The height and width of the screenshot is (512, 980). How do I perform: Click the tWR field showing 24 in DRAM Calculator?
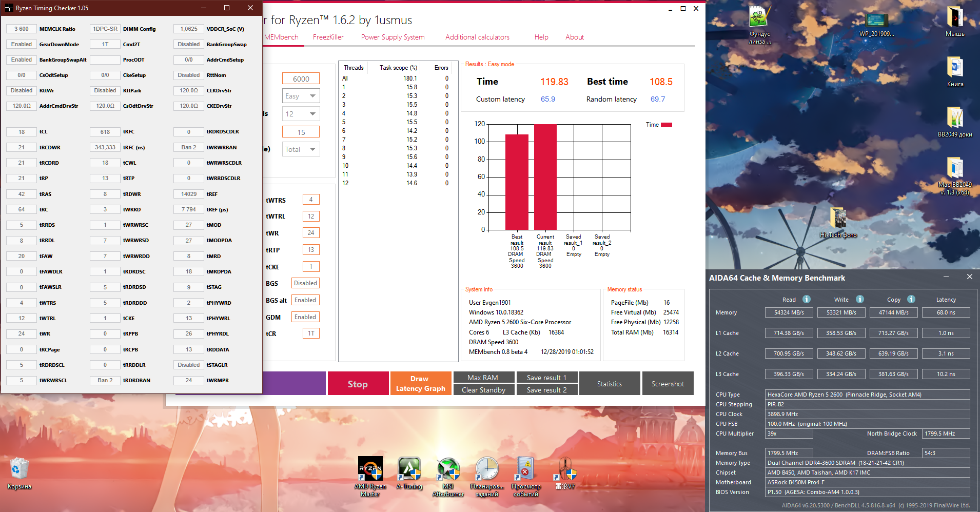point(311,233)
